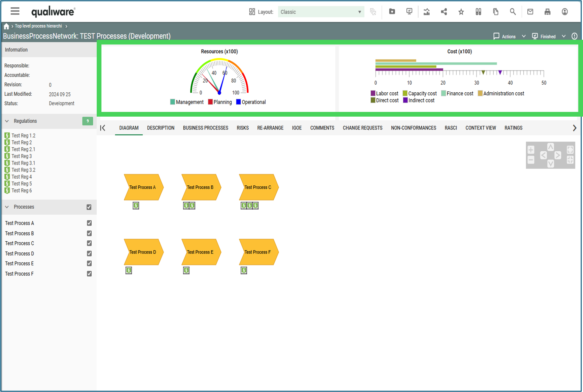Uncheck Test Process D checkbox
The height and width of the screenshot is (392, 583).
[89, 253]
